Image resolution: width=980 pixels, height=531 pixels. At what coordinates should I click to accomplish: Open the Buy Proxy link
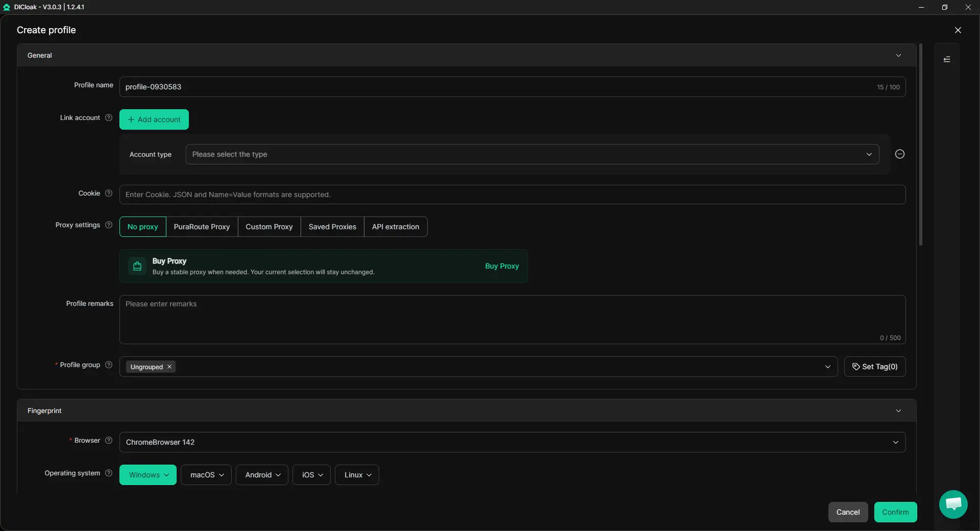502,266
